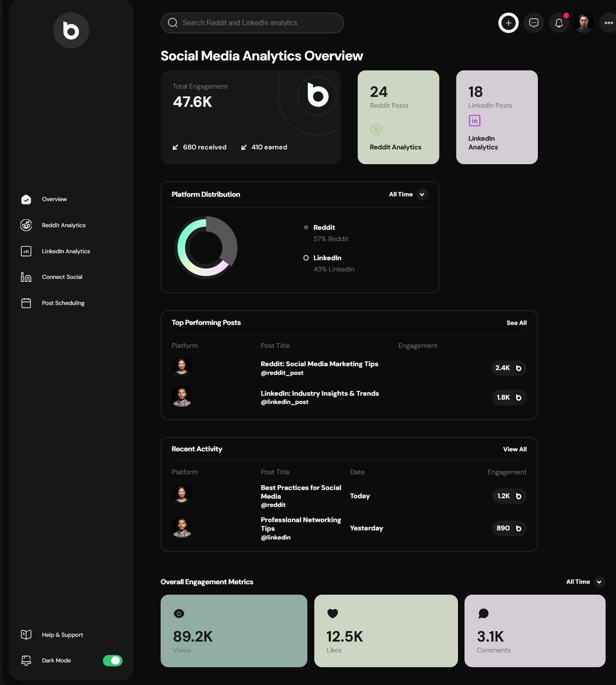Toggle the Dark Mode switch off
The image size is (616, 685).
(112, 660)
